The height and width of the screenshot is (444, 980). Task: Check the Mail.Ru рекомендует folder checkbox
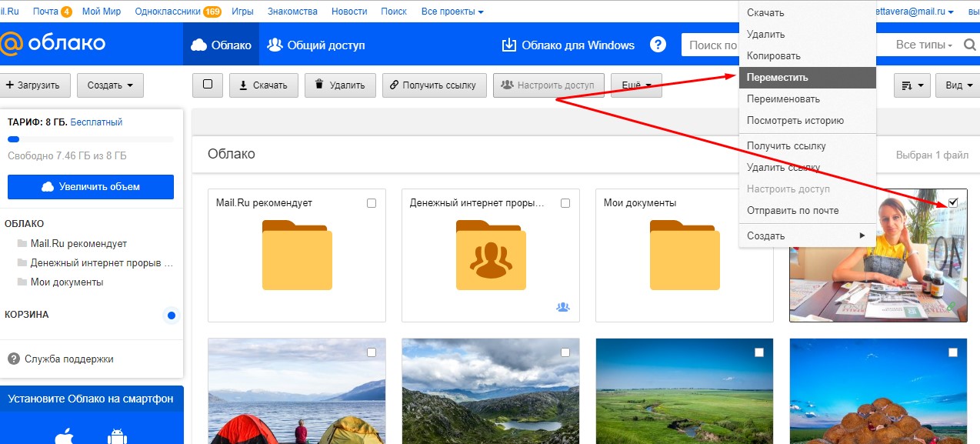372,203
